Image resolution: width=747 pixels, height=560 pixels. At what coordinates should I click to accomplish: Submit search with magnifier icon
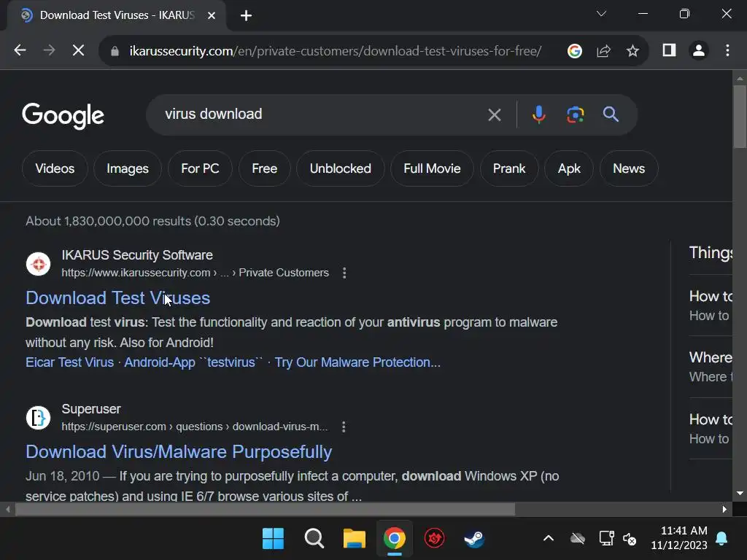[x=611, y=114]
